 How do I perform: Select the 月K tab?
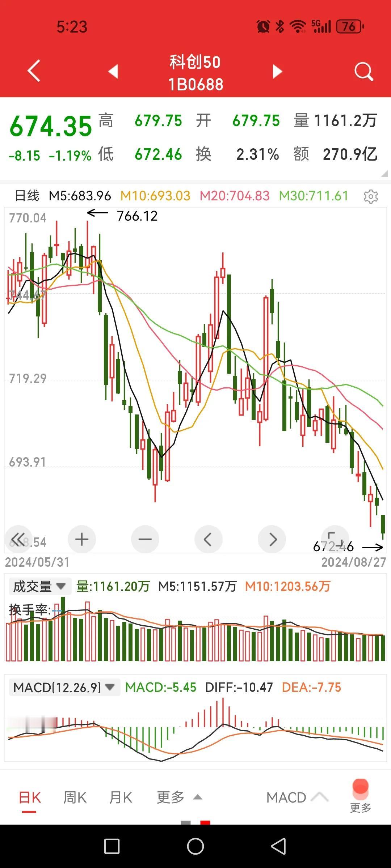[x=121, y=797]
